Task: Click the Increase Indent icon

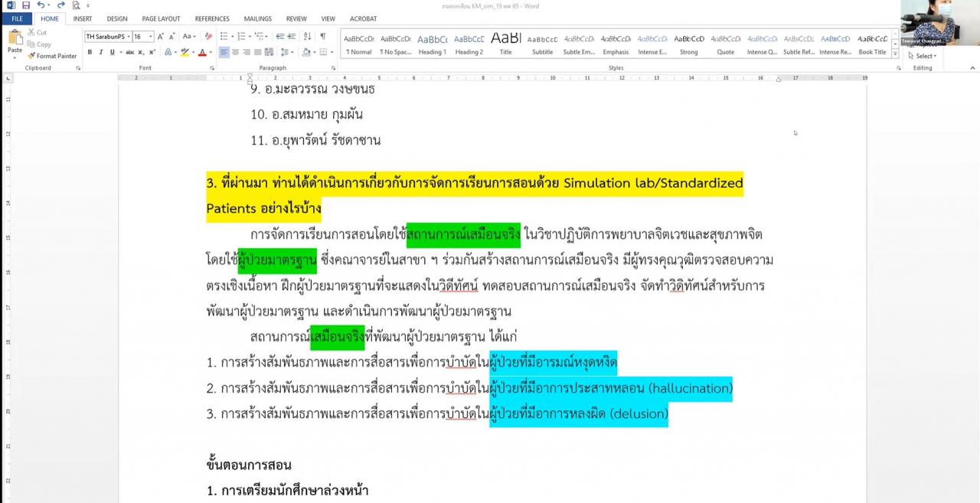Action: click(292, 37)
